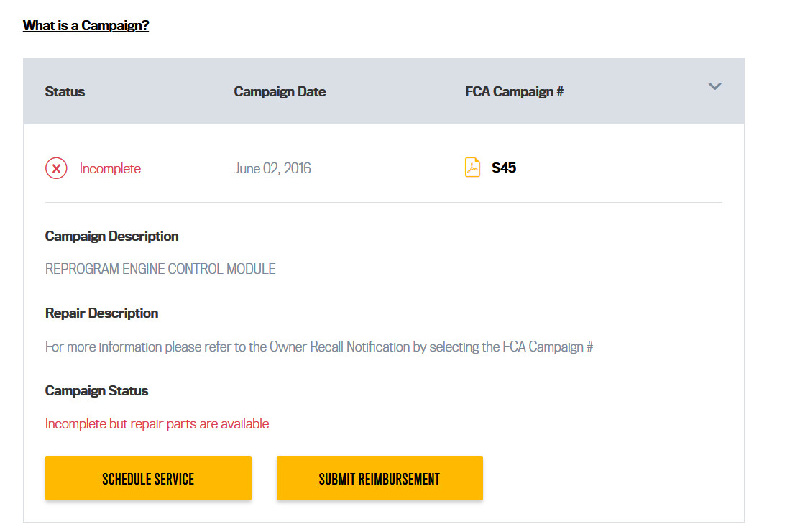Click the FCA Campaign # column header
800x532 pixels.
tap(514, 92)
